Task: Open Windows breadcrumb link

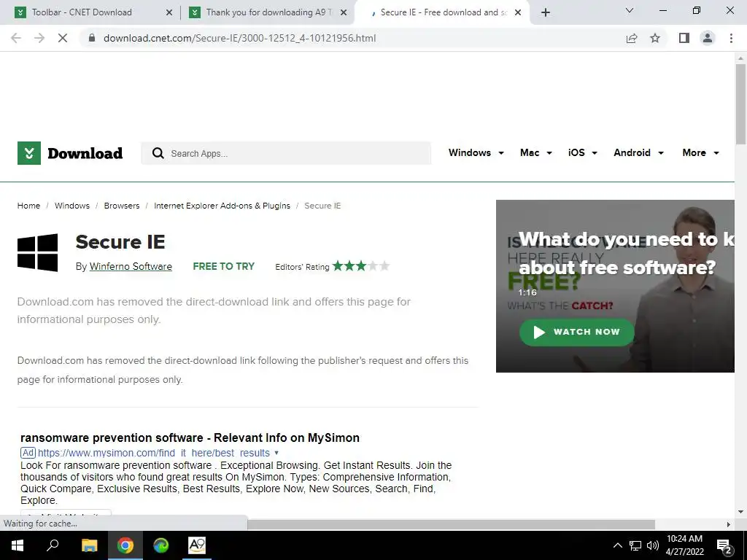Action: coord(72,206)
